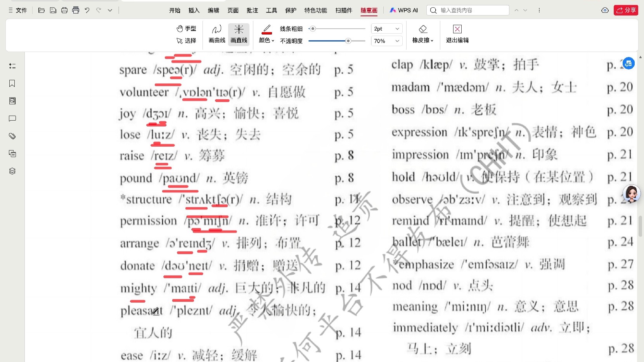644x362 pixels.
Task: Switch to the 开始 tab
Action: (175, 10)
